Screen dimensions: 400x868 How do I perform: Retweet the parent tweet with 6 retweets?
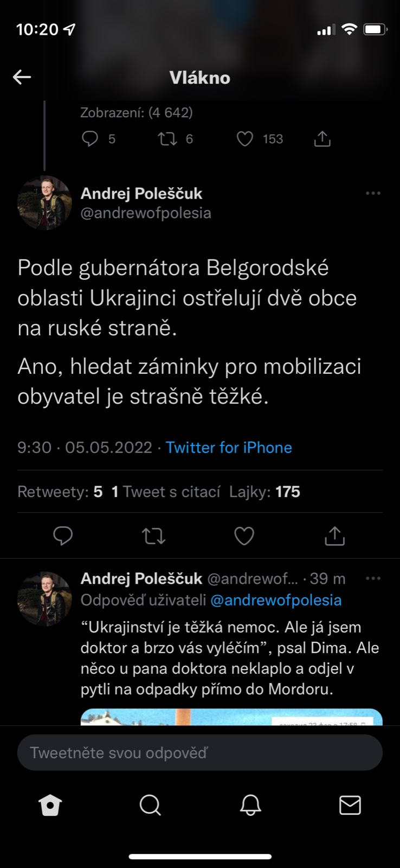[x=167, y=139]
